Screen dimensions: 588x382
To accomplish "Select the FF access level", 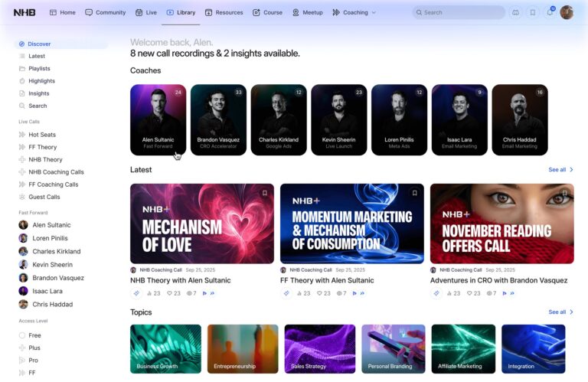I will [27, 373].
